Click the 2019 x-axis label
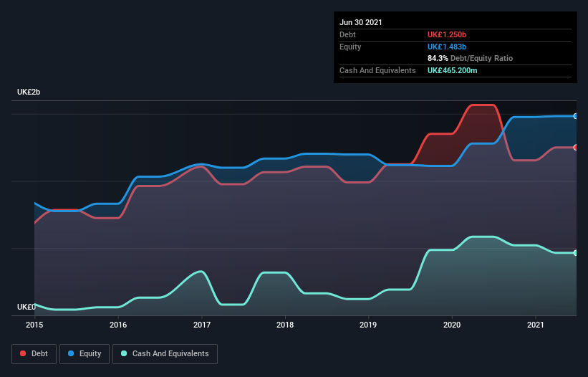 coord(368,325)
